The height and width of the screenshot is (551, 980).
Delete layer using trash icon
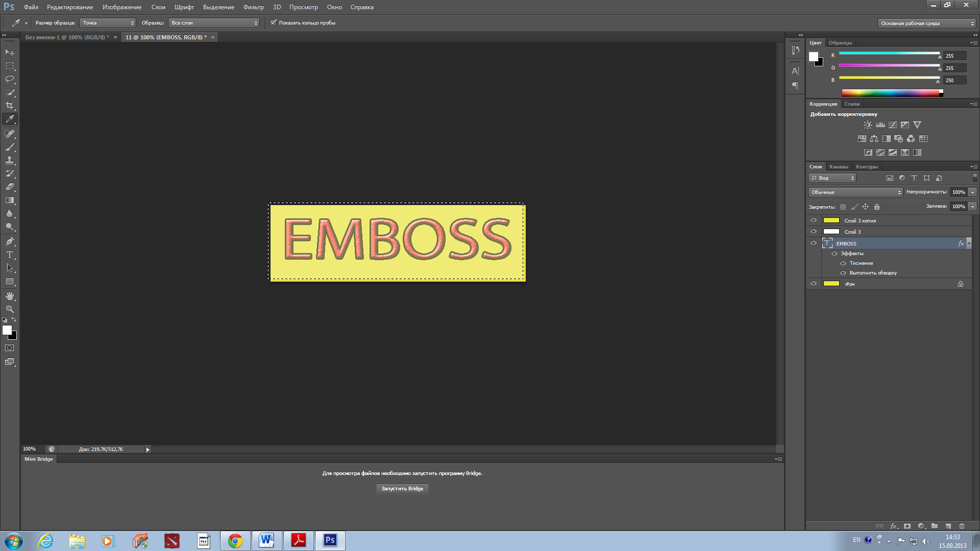point(962,525)
